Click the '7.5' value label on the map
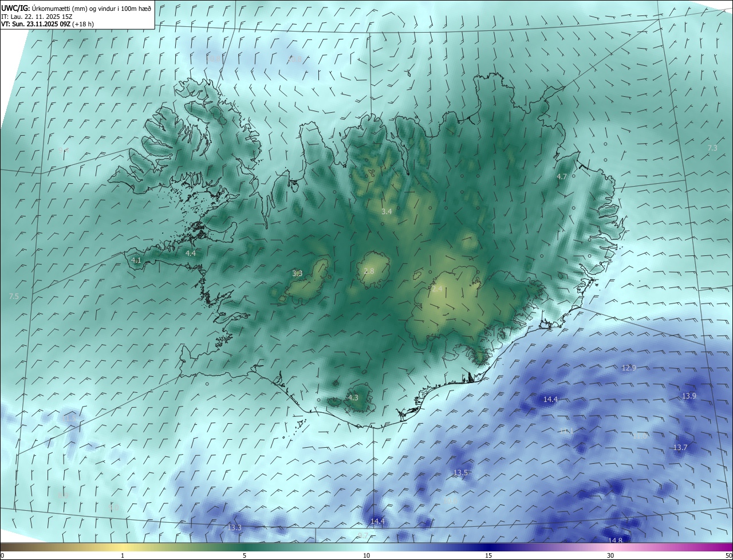The width and height of the screenshot is (733, 560). point(14,296)
